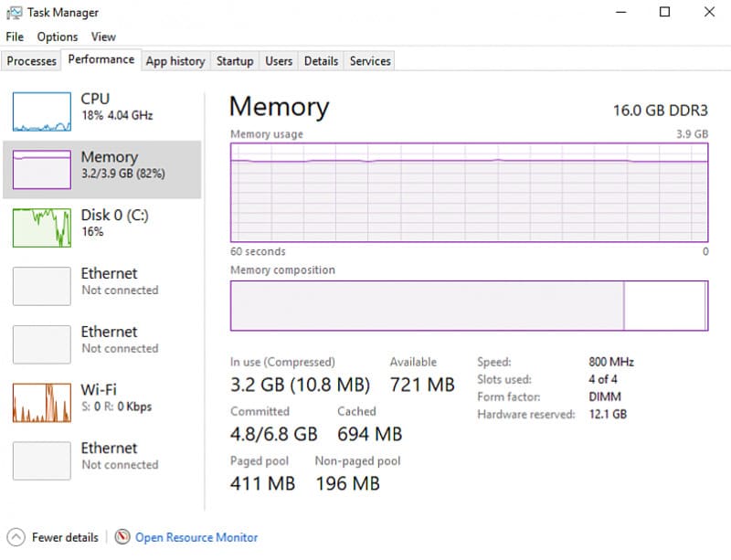Switch to the Details tab
Screen dimensions: 731x560
pos(322,61)
